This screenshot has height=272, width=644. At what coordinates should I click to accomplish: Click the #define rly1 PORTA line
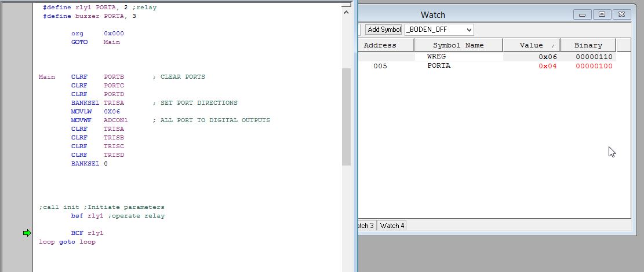(99, 8)
